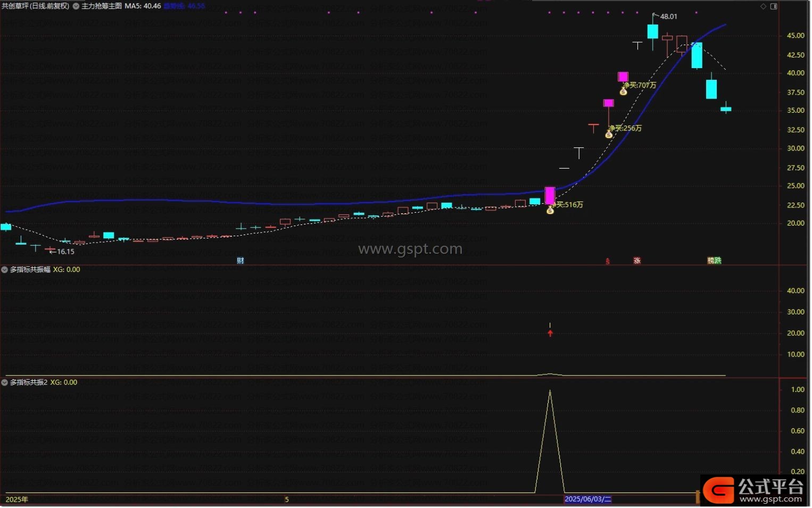Click the 财 info marker on the chart
812x508 pixels.
[241, 261]
